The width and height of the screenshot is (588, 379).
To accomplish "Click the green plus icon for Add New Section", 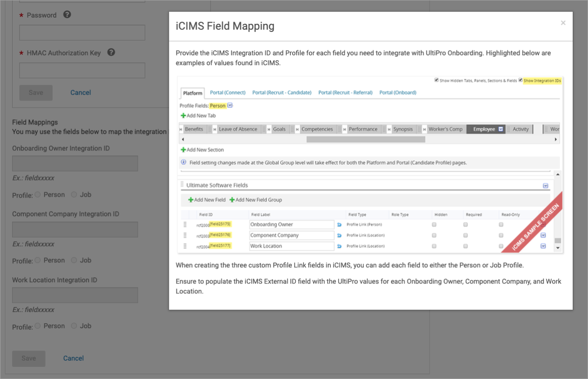I will pyautogui.click(x=183, y=150).
